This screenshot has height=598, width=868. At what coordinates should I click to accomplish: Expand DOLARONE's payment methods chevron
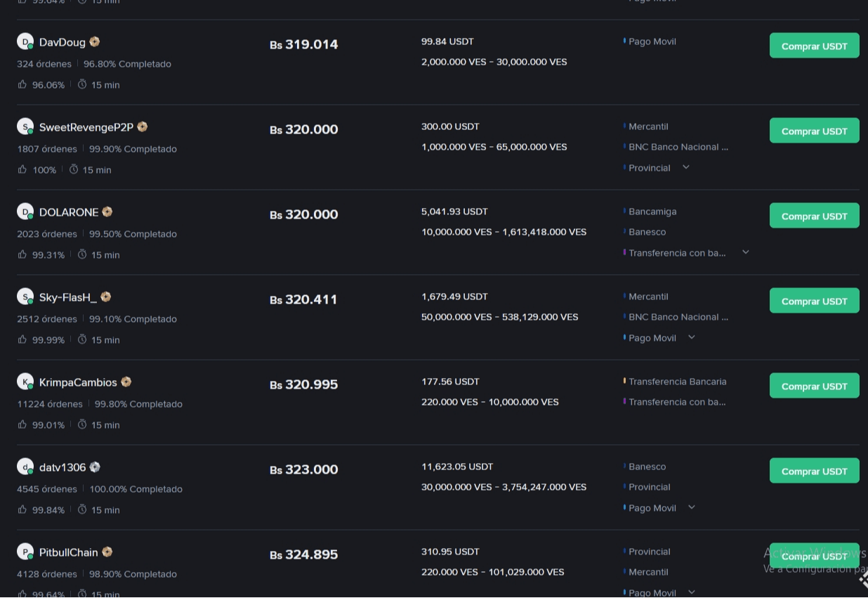(x=745, y=252)
